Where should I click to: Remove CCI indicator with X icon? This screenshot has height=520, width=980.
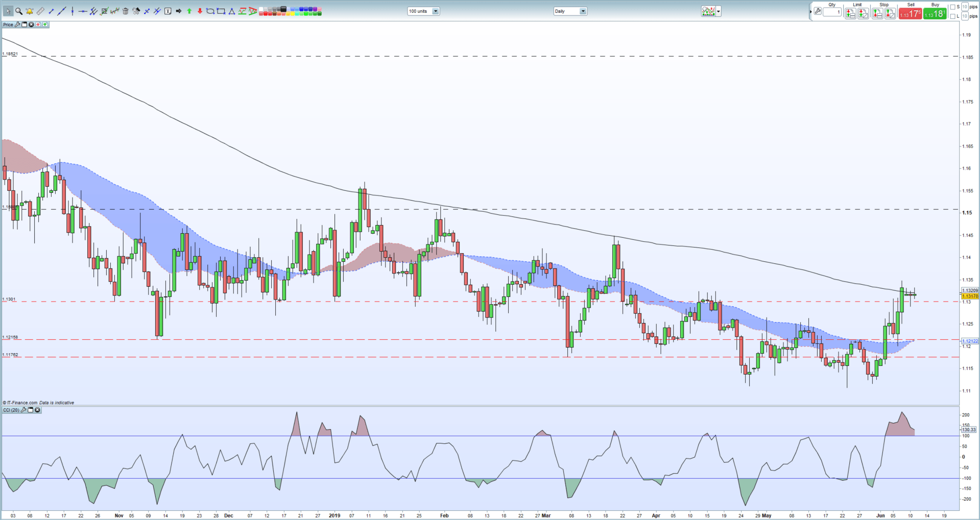(37, 410)
